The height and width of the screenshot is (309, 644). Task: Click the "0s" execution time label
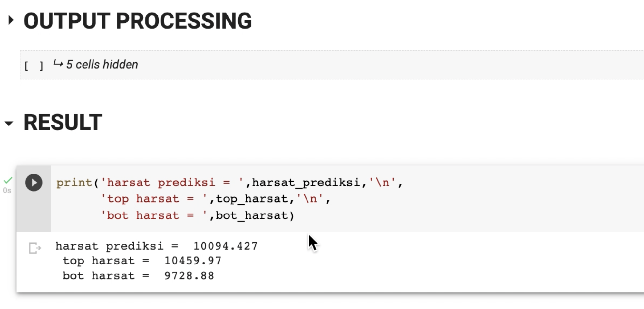point(7,191)
